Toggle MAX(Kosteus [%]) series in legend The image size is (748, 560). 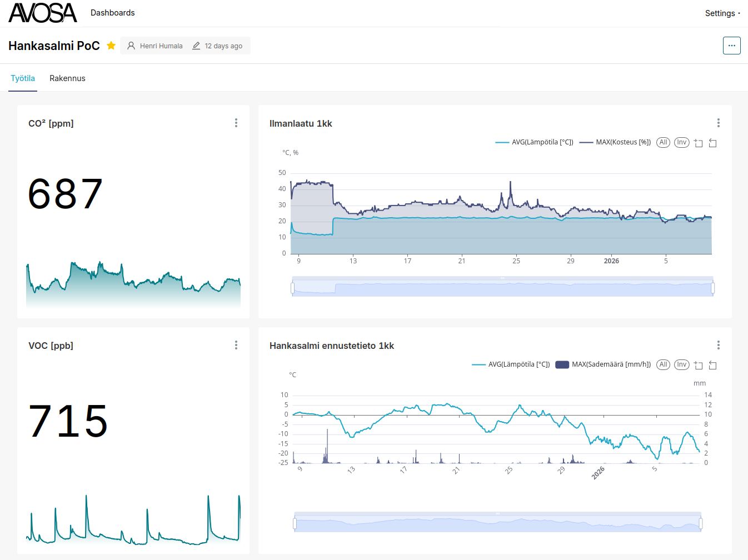[x=615, y=142]
